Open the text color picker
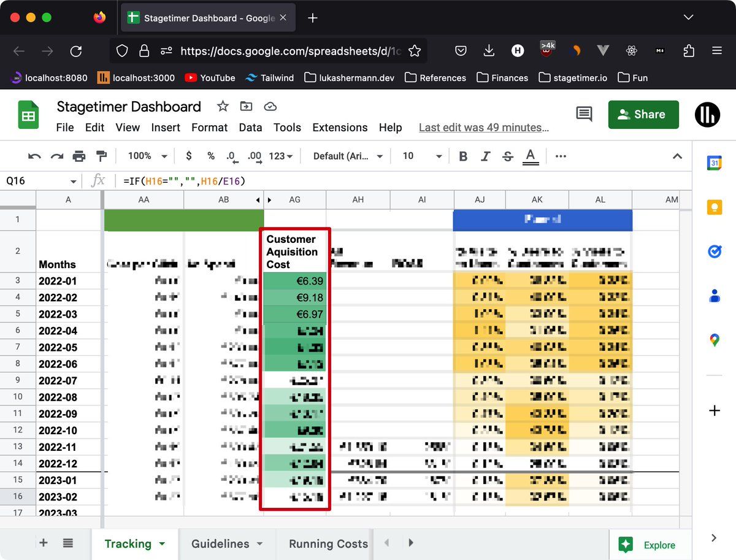Screen dimensions: 736x560 click(531, 156)
